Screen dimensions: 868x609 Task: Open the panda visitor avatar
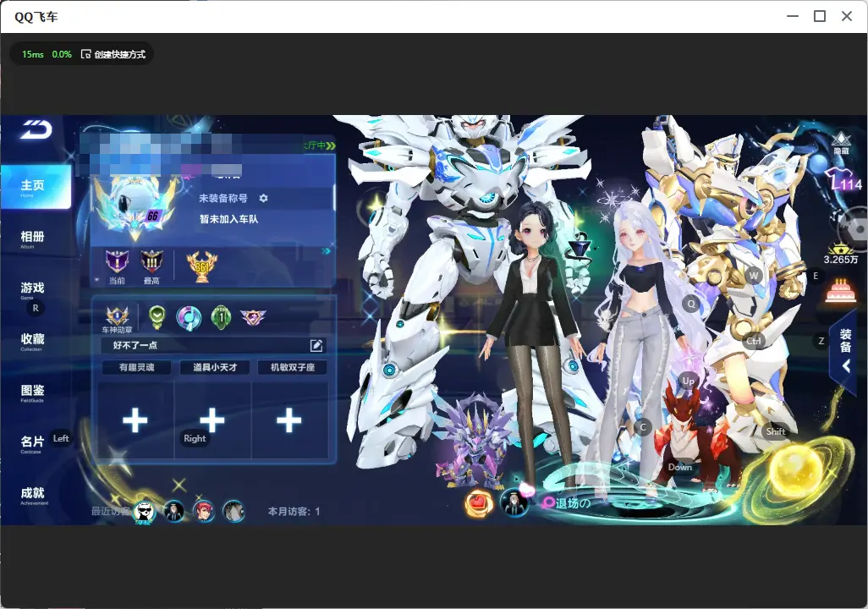click(145, 511)
